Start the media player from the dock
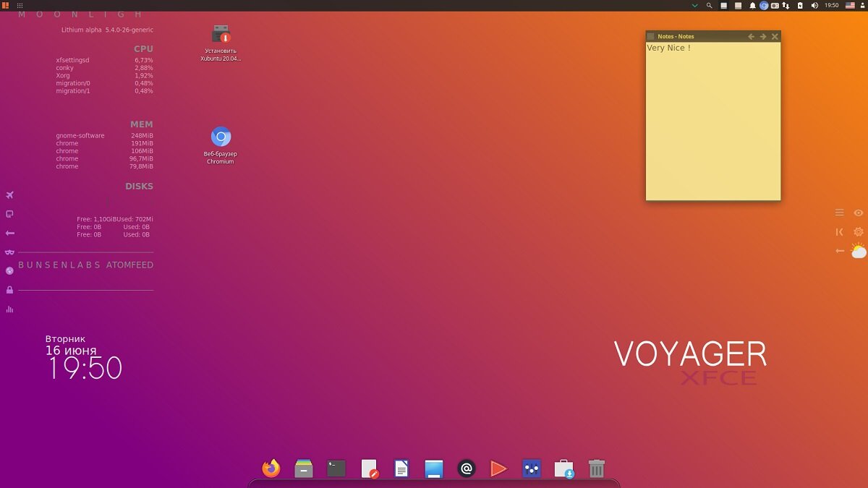This screenshot has width=868, height=488. point(498,468)
